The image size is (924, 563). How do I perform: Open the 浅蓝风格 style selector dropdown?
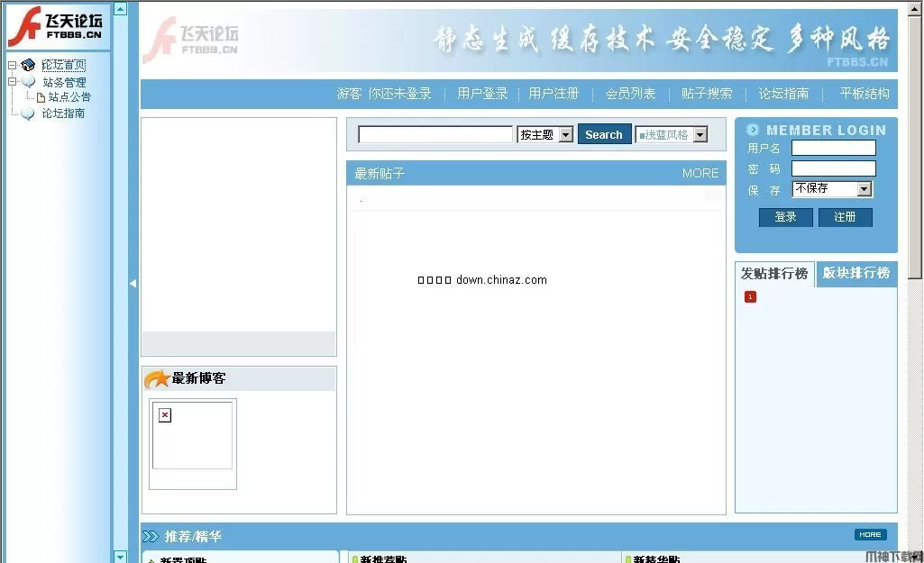click(700, 134)
